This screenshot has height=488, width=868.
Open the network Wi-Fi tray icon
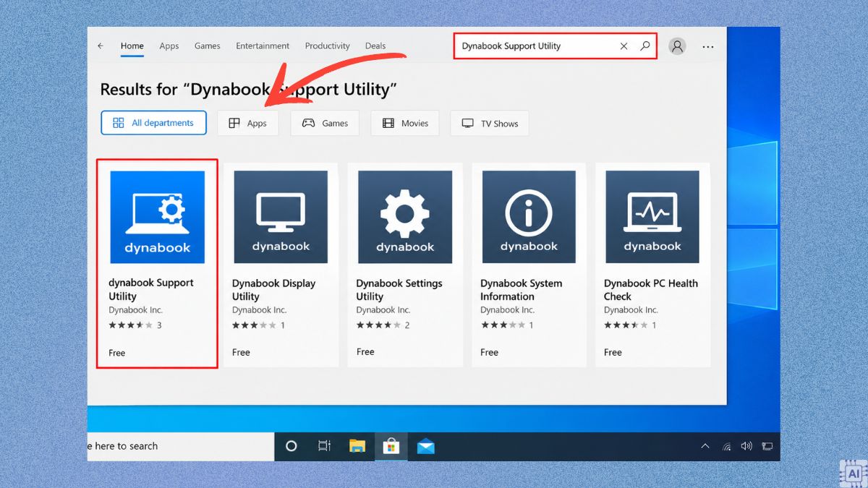tap(727, 447)
